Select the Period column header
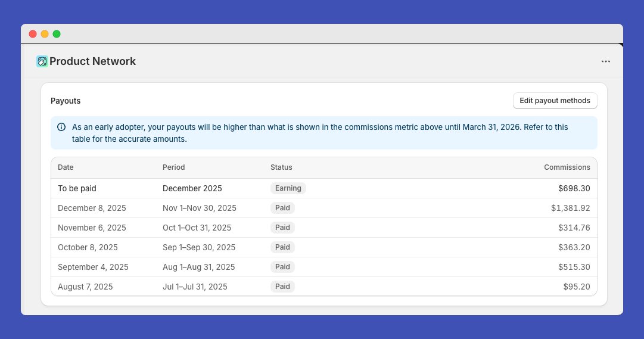Image resolution: width=644 pixels, height=339 pixels. pos(174,167)
